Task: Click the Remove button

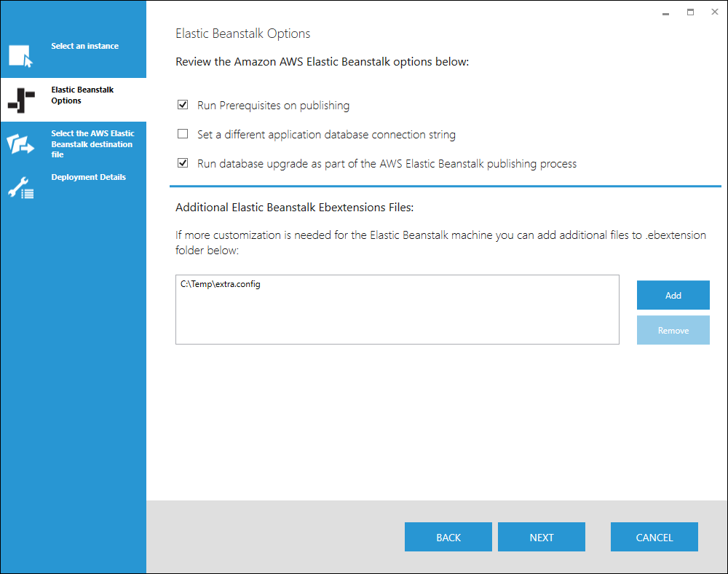Action: [x=673, y=330]
